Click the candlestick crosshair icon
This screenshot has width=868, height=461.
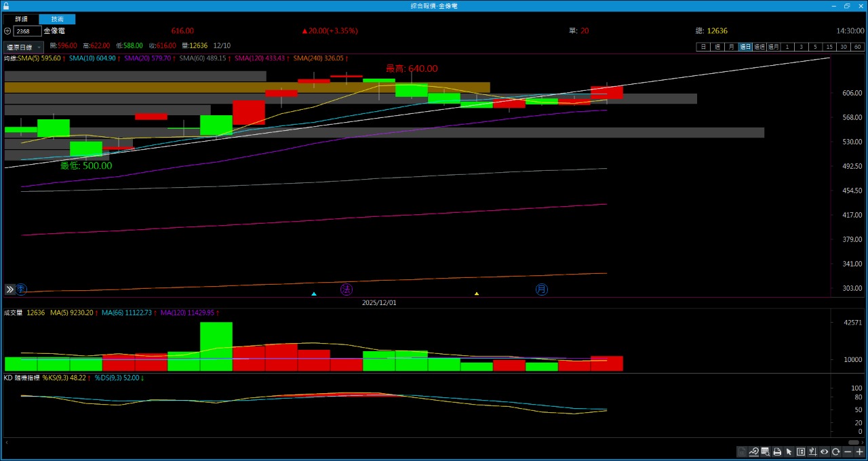[812, 452]
